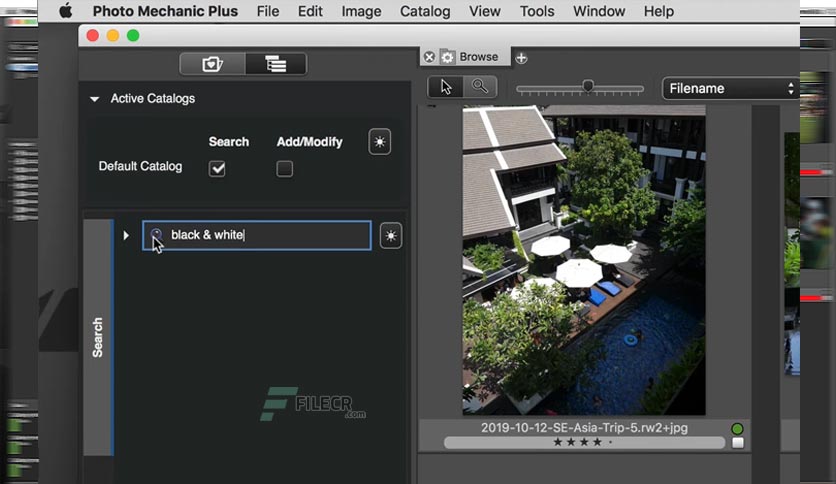Open the Tools menu
The image size is (836, 484).
coord(537,11)
